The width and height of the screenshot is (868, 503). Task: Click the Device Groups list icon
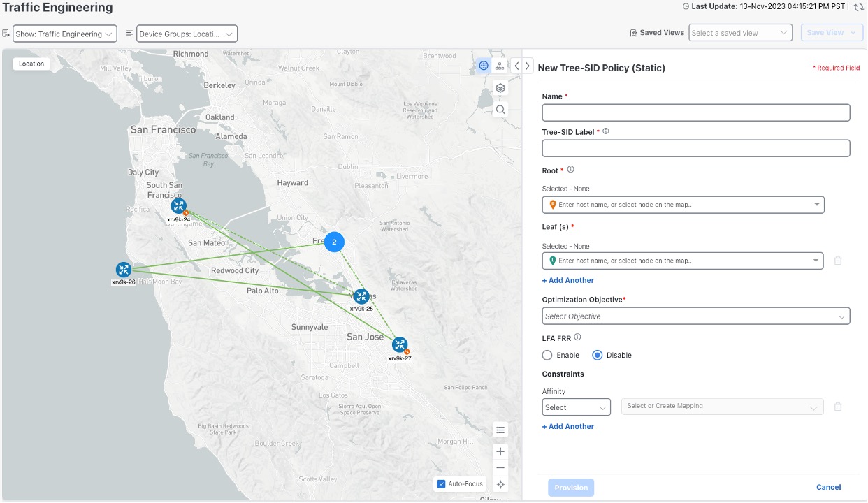130,33
